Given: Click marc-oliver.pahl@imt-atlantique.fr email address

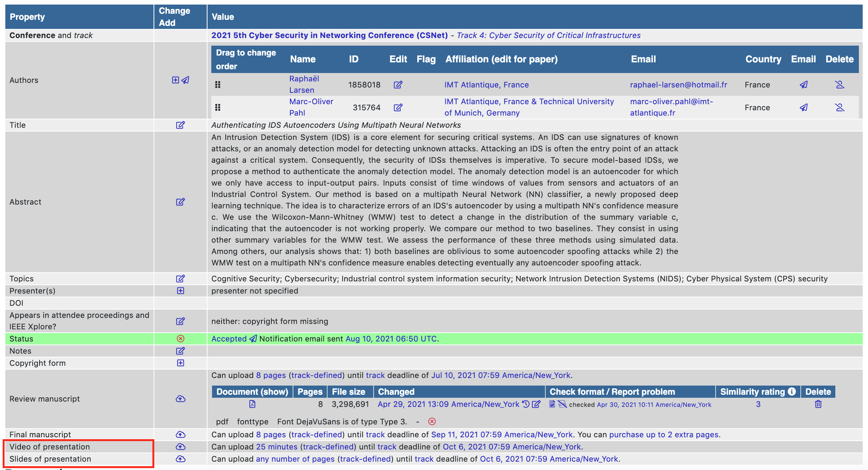Looking at the screenshot, I should coord(672,107).
